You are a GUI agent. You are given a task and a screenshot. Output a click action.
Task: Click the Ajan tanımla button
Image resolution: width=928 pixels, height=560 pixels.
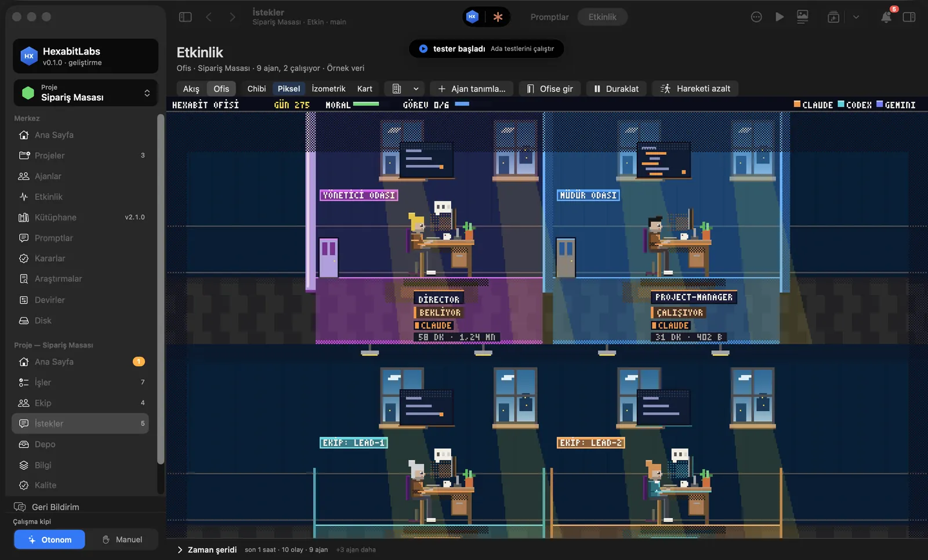[472, 89]
